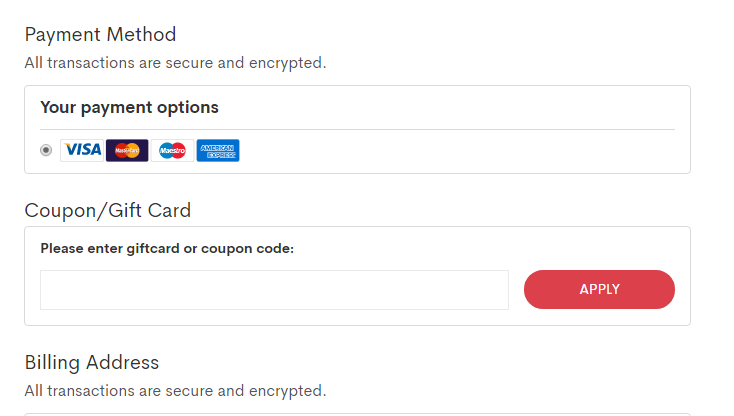Click the Maestro card logo
The width and height of the screenshot is (734, 416).
(172, 150)
